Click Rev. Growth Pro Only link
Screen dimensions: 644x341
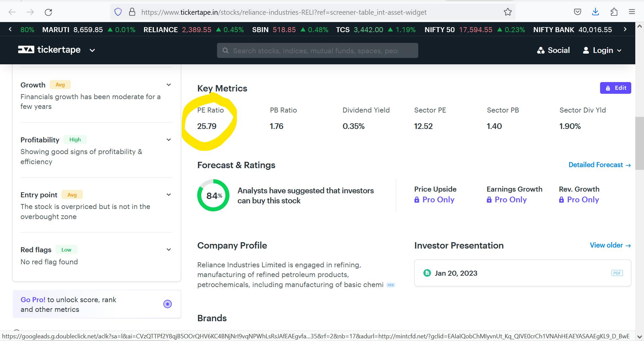579,200
